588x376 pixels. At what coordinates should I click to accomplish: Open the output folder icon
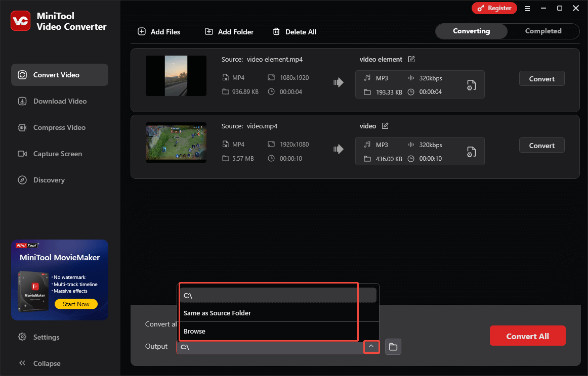pyautogui.click(x=393, y=347)
